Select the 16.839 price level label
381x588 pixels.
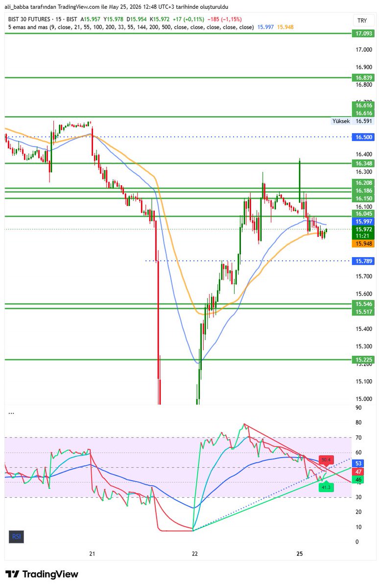click(363, 77)
